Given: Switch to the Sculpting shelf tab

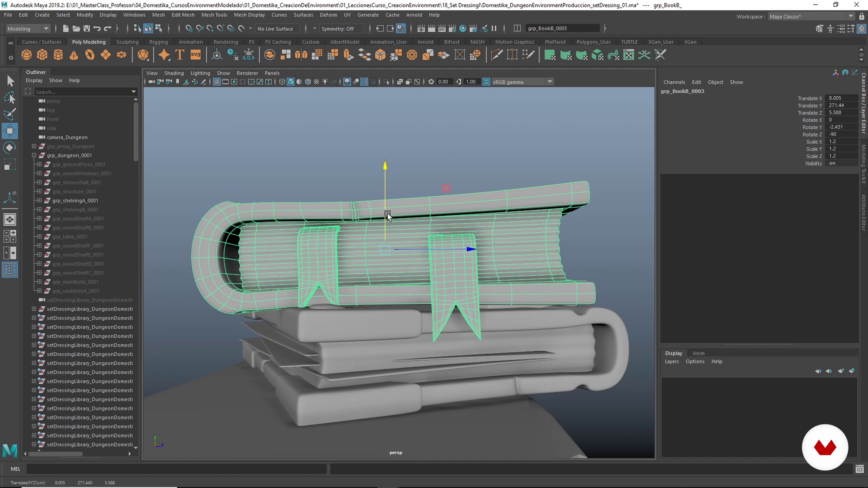Looking at the screenshot, I should click(x=127, y=42).
